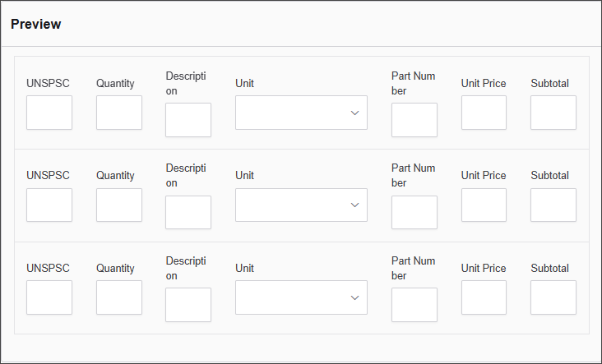Select the third row Quantity field

(x=119, y=297)
